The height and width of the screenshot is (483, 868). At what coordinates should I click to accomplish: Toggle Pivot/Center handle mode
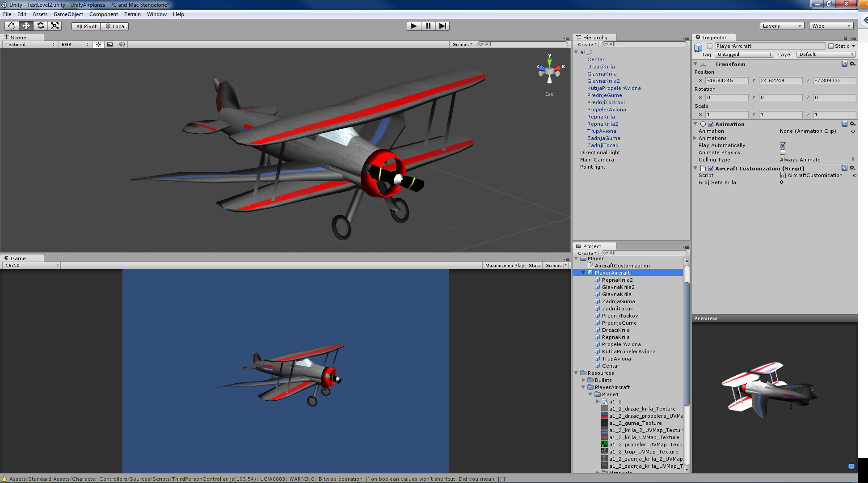click(x=86, y=26)
